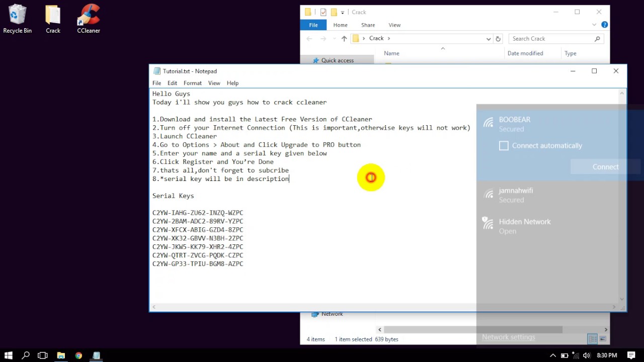The height and width of the screenshot is (362, 644).
Task: Click quick access New folder icon
Action: click(x=334, y=12)
